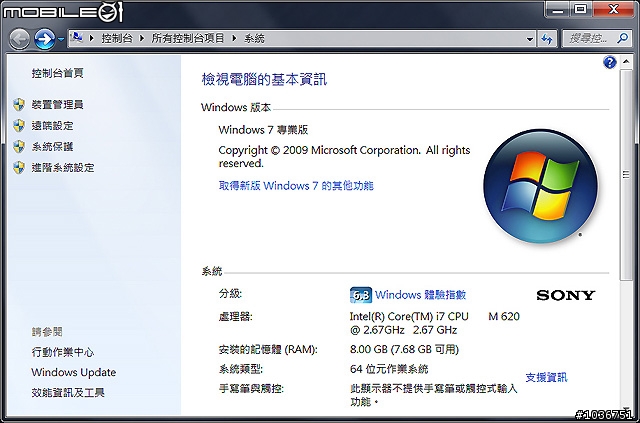
Task: Select 控制台 in the address breadcrumb
Action: pyautogui.click(x=117, y=38)
